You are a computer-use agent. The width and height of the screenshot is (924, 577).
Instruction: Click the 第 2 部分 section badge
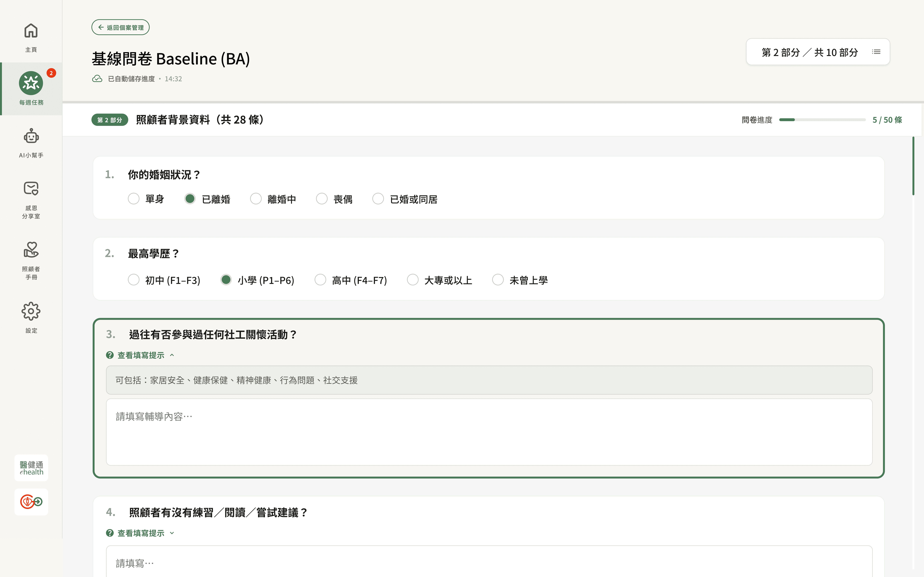coord(110,120)
